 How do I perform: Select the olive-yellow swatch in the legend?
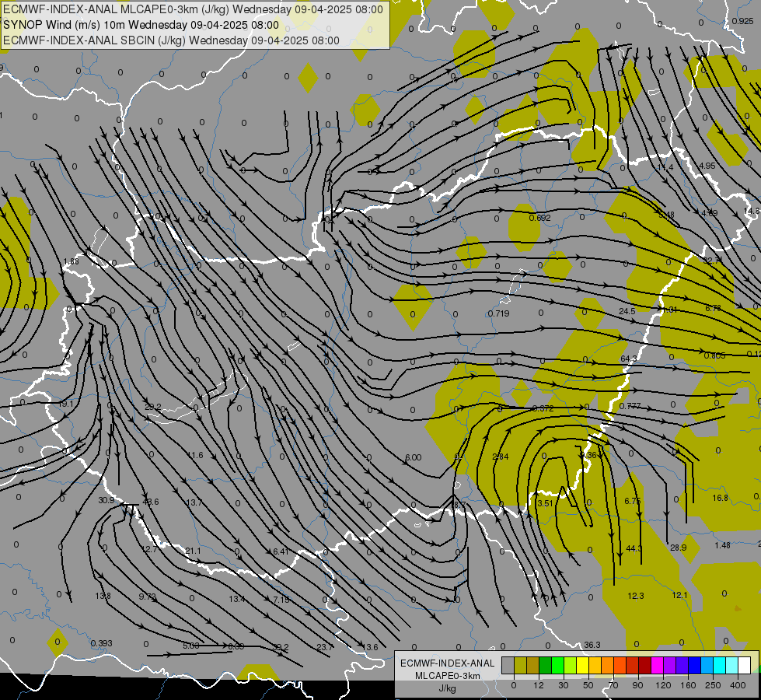[x=520, y=665]
